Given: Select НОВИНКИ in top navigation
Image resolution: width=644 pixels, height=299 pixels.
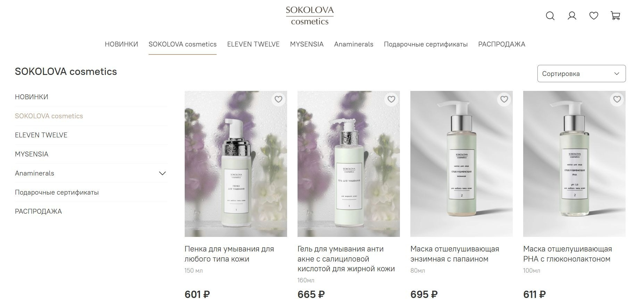Looking at the screenshot, I should [x=122, y=44].
